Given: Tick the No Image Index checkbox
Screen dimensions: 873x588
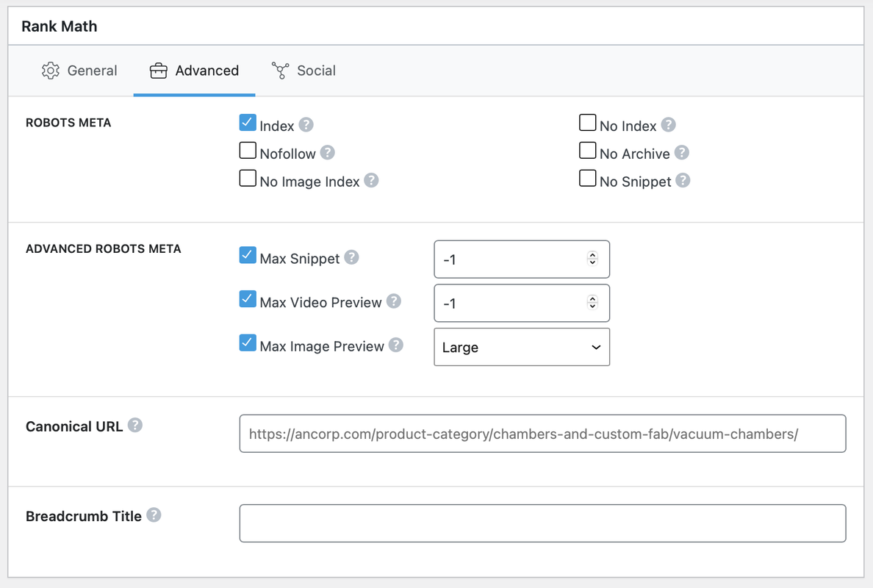Looking at the screenshot, I should pos(248,179).
